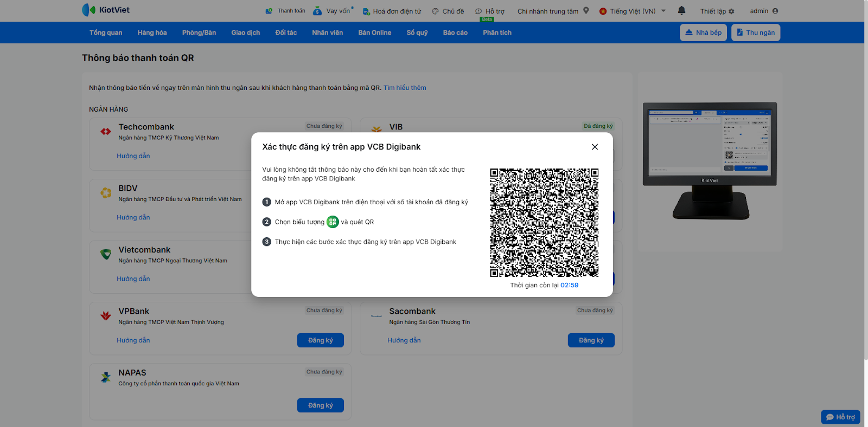The width and height of the screenshot is (868, 427).
Task: Click the Thu ngân button
Action: tap(755, 33)
